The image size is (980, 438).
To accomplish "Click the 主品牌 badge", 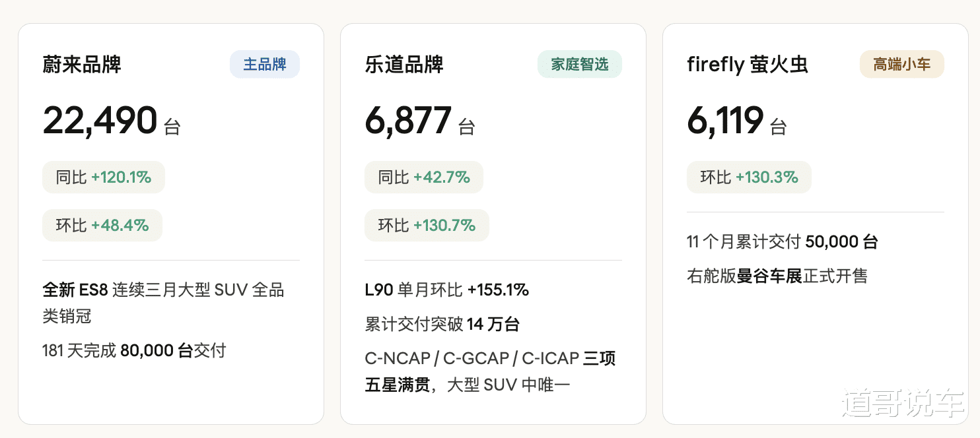I will (x=264, y=65).
